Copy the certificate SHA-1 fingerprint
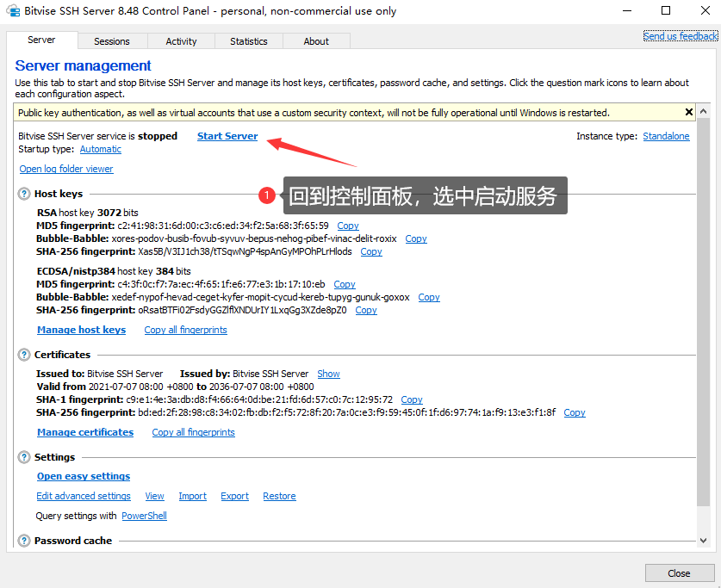The image size is (721, 588). 412,399
